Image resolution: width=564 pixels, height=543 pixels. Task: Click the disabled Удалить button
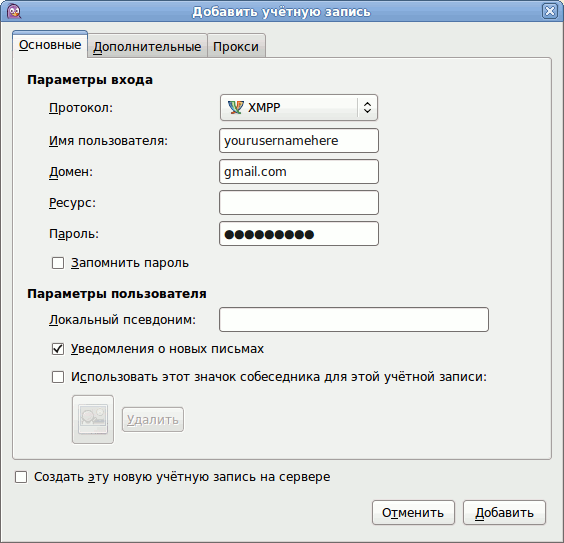(153, 419)
